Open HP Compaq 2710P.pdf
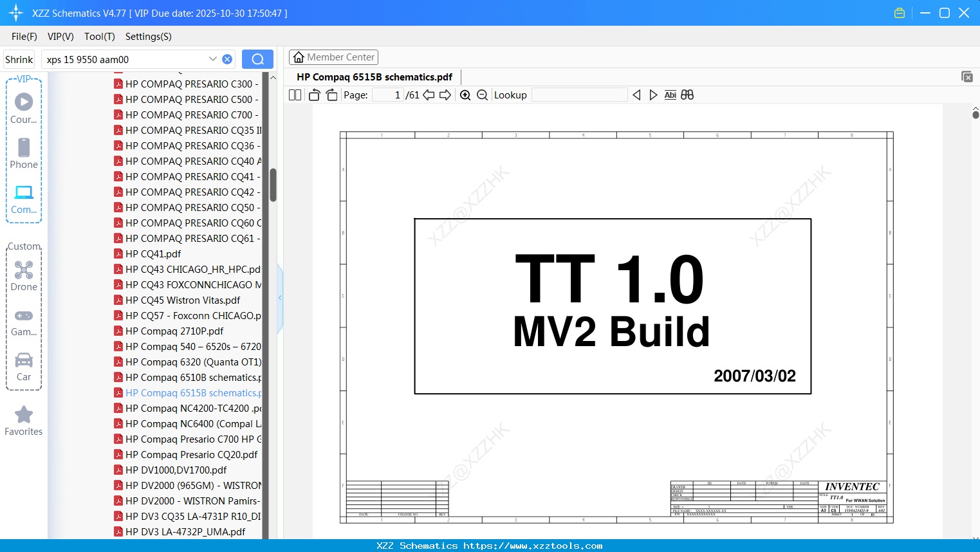980x552 pixels. click(169, 331)
